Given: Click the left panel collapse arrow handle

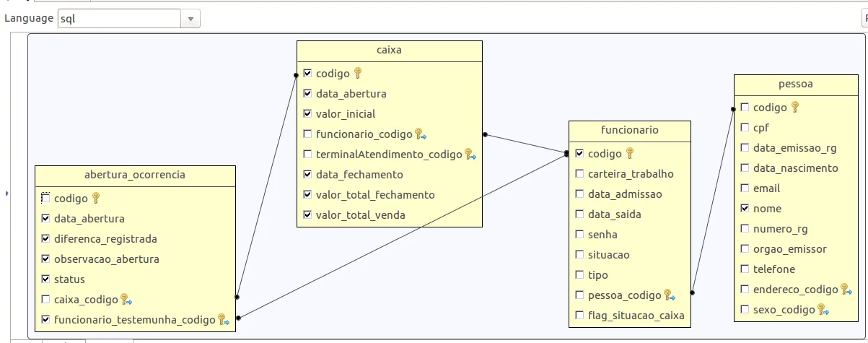Looking at the screenshot, I should tap(7, 194).
